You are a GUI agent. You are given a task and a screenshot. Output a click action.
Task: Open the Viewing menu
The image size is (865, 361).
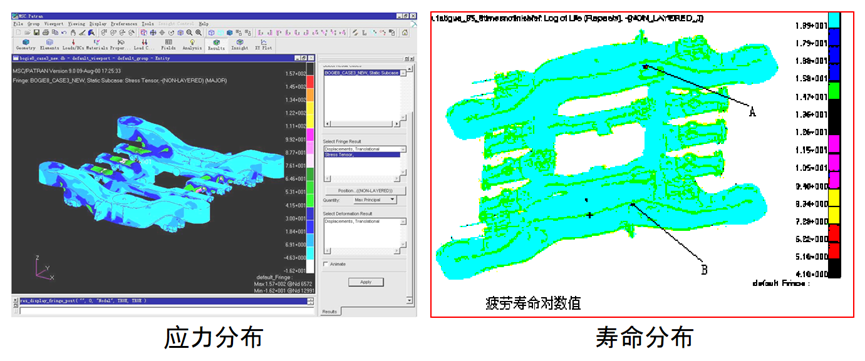pos(76,24)
